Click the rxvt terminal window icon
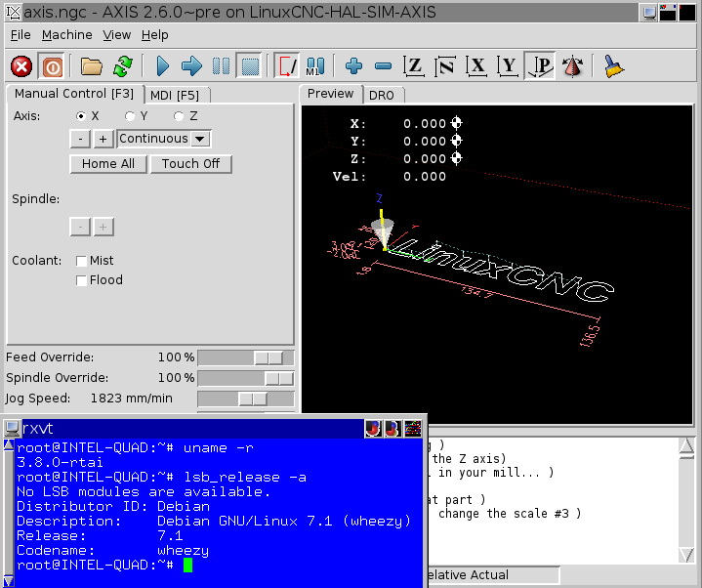Viewport: 702px width, 588px height. [x=12, y=429]
